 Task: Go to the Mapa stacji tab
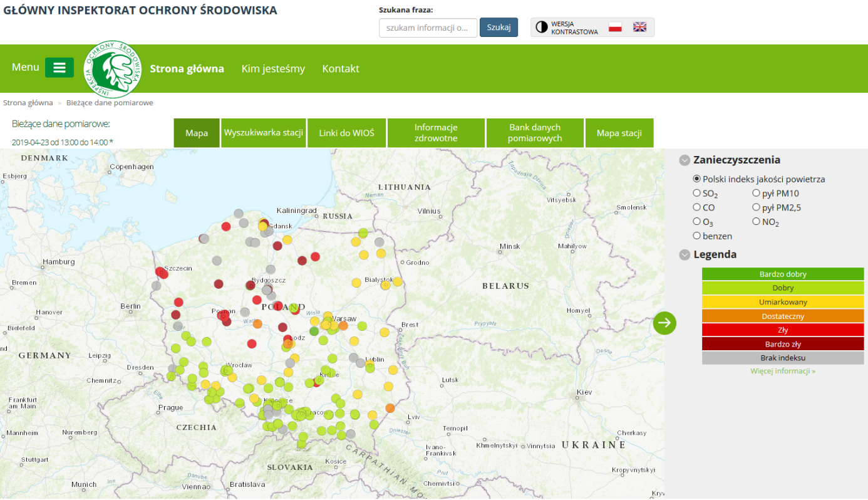(619, 133)
